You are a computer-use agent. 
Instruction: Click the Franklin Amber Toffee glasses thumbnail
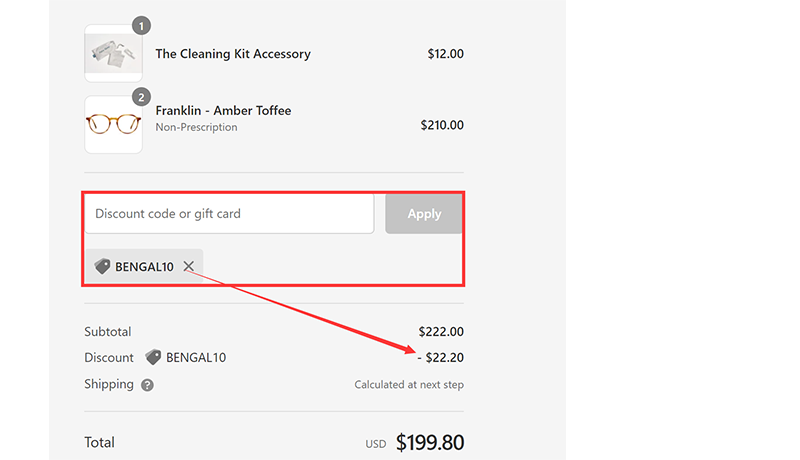pos(113,125)
